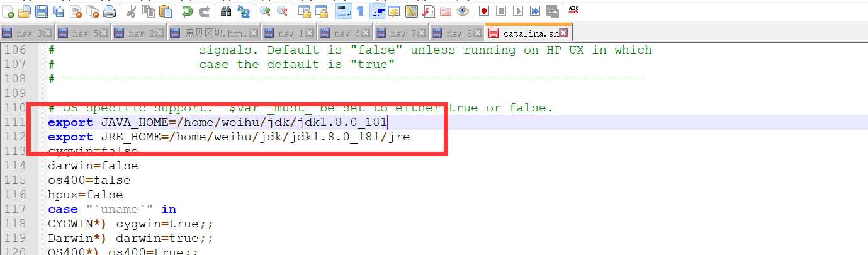The height and width of the screenshot is (255, 868).
Task: Click the Zoom In magnifier icon
Action: (x=265, y=11)
